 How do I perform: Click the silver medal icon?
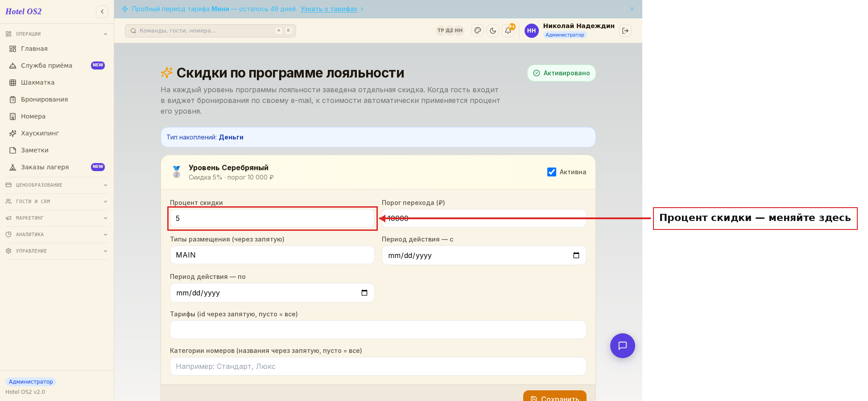[177, 172]
